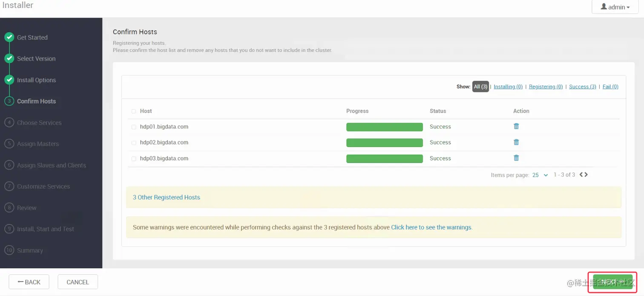The height and width of the screenshot is (296, 644).
Task: Click step 6 circle for Assign Slaves and Clients
Action: pyautogui.click(x=9, y=165)
